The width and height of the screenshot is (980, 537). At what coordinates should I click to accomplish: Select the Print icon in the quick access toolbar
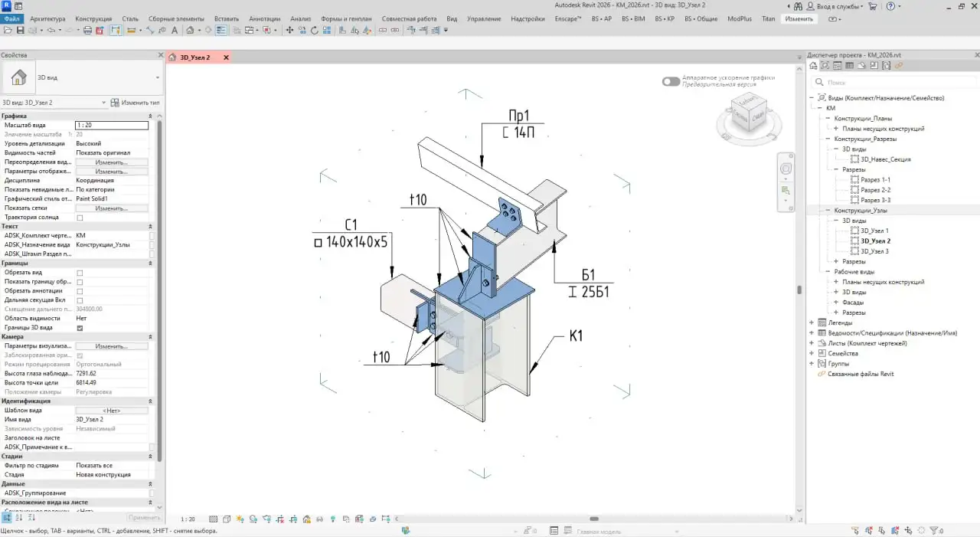87,31
